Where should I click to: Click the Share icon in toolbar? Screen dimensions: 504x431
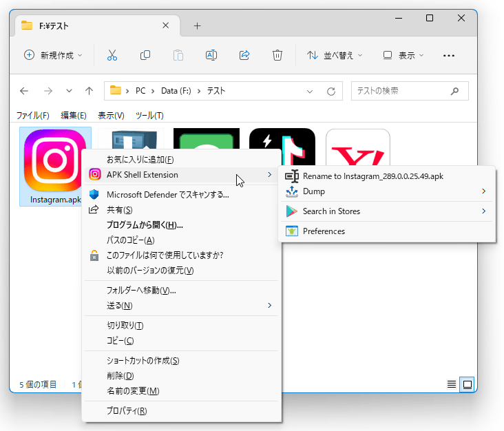[244, 55]
